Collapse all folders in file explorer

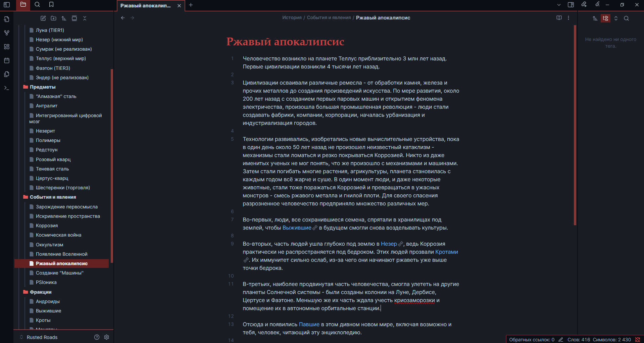[85, 18]
